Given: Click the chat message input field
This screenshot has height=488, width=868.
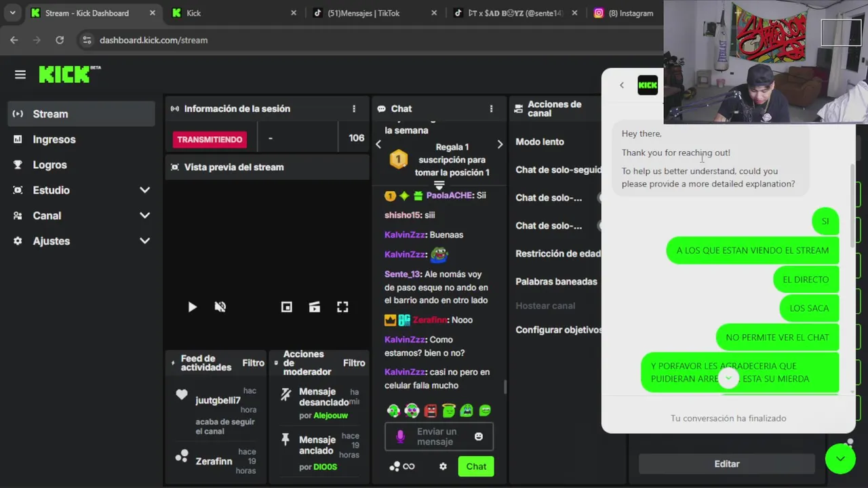Looking at the screenshot, I should [439, 436].
